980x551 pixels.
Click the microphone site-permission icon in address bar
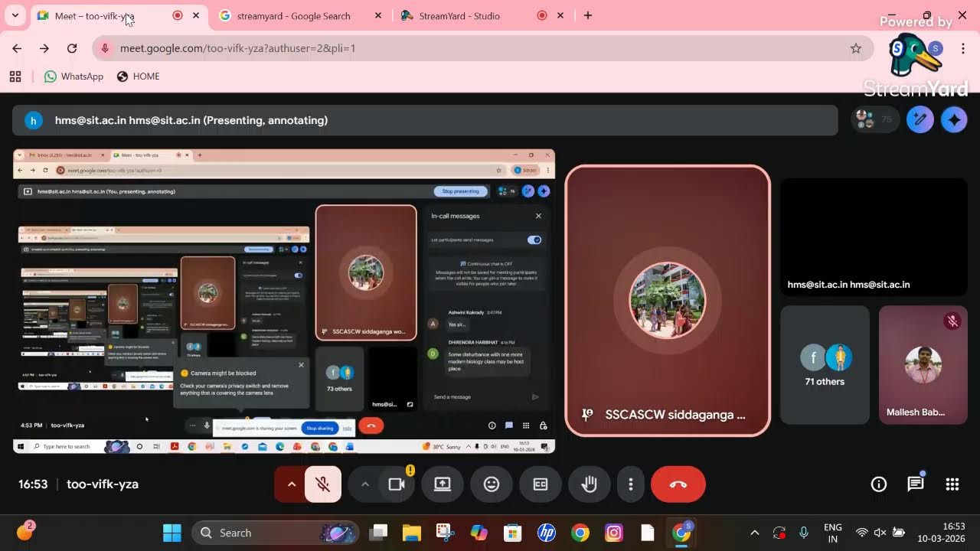point(106,48)
